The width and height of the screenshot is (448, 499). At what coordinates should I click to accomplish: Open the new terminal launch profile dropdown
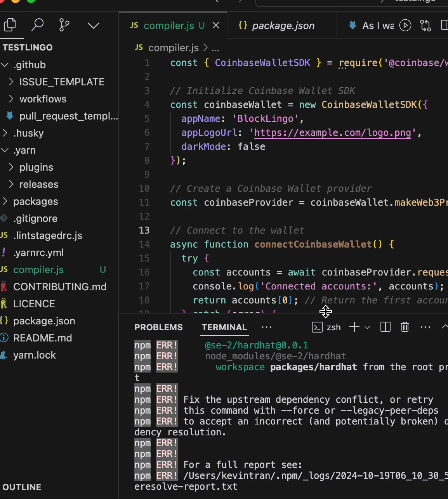367,327
